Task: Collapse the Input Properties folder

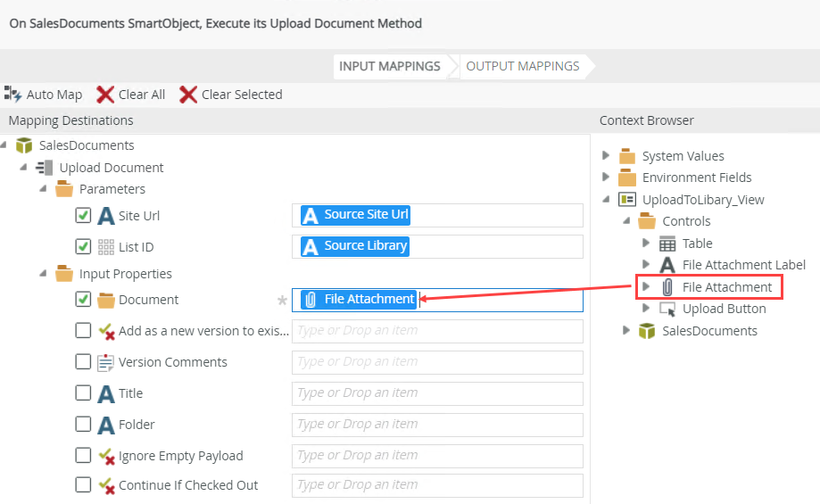Action: 44,274
